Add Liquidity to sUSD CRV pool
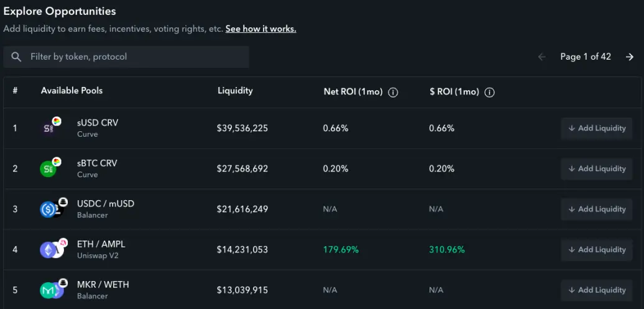 coord(596,128)
